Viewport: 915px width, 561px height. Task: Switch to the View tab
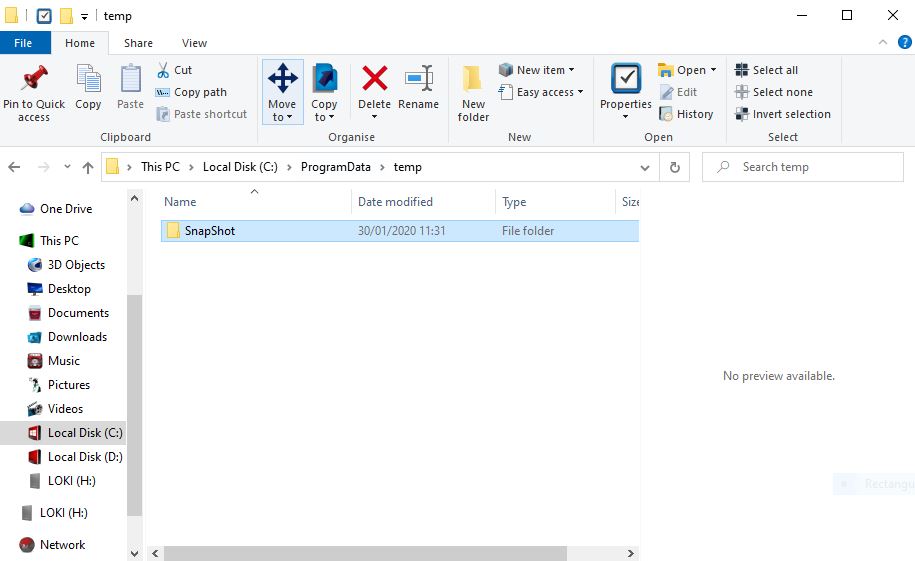coord(194,43)
